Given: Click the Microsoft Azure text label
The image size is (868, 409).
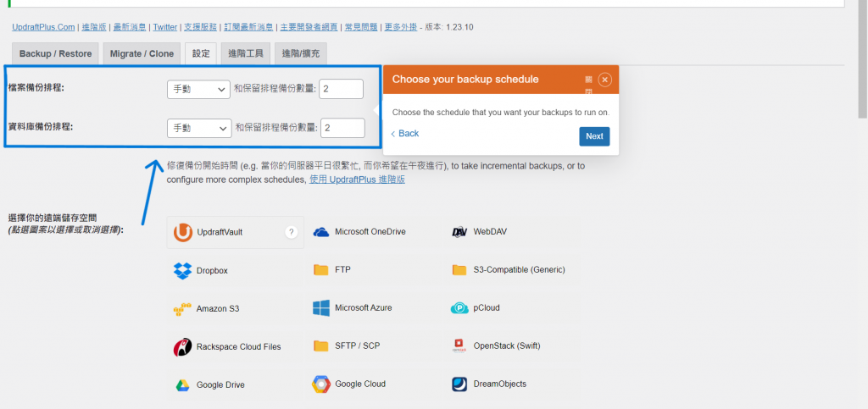Looking at the screenshot, I should pos(363,308).
